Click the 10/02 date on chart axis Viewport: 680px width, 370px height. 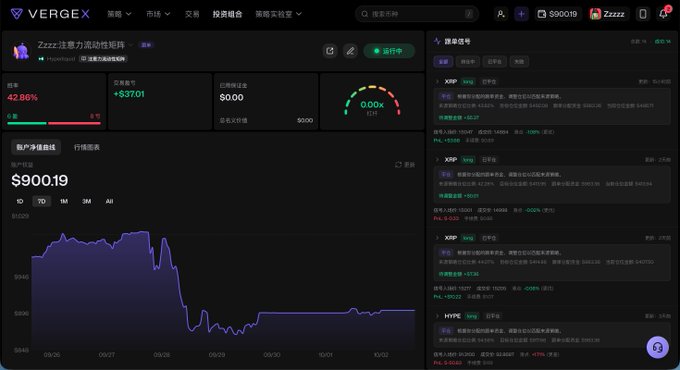(381, 354)
